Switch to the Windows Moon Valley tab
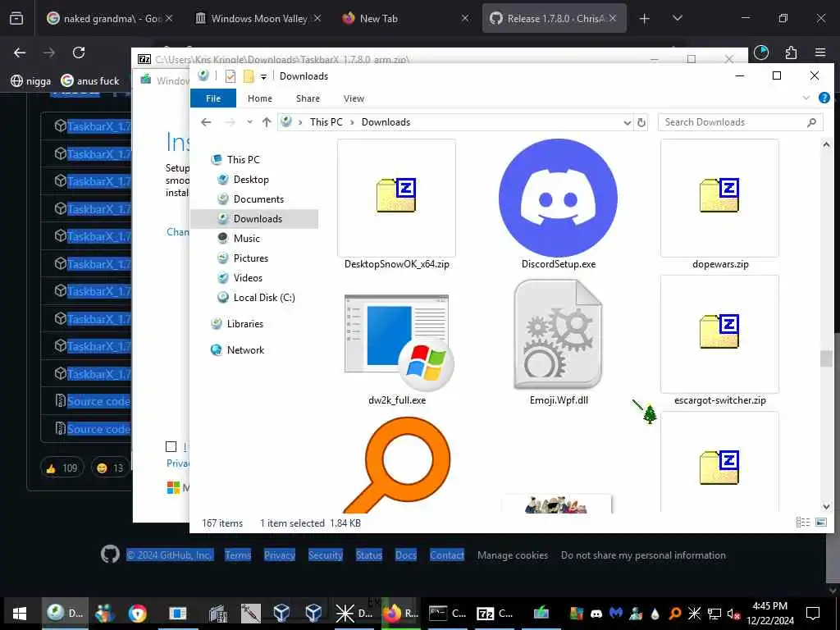 tap(258, 18)
